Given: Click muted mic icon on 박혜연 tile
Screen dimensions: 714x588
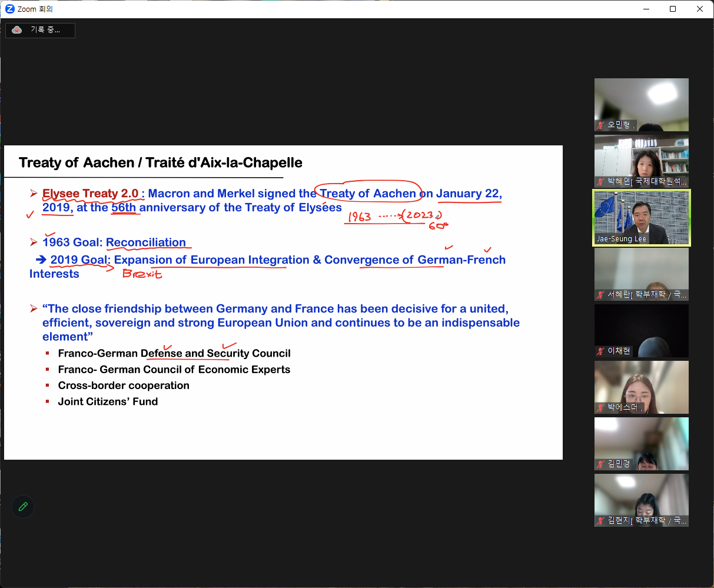Looking at the screenshot, I should (x=601, y=182).
